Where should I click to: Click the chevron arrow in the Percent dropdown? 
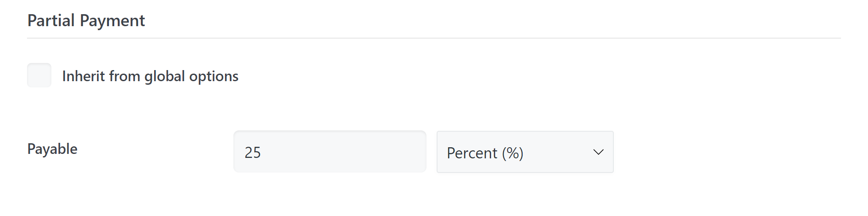coord(598,152)
